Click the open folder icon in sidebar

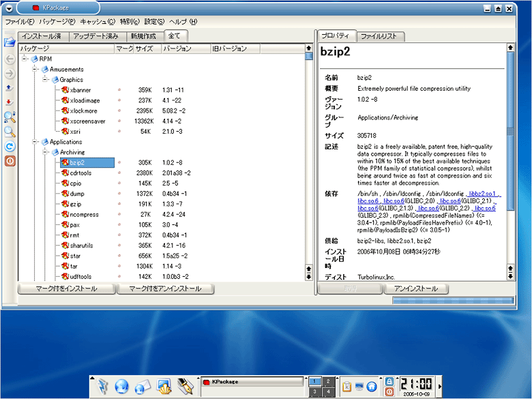tap(10, 42)
